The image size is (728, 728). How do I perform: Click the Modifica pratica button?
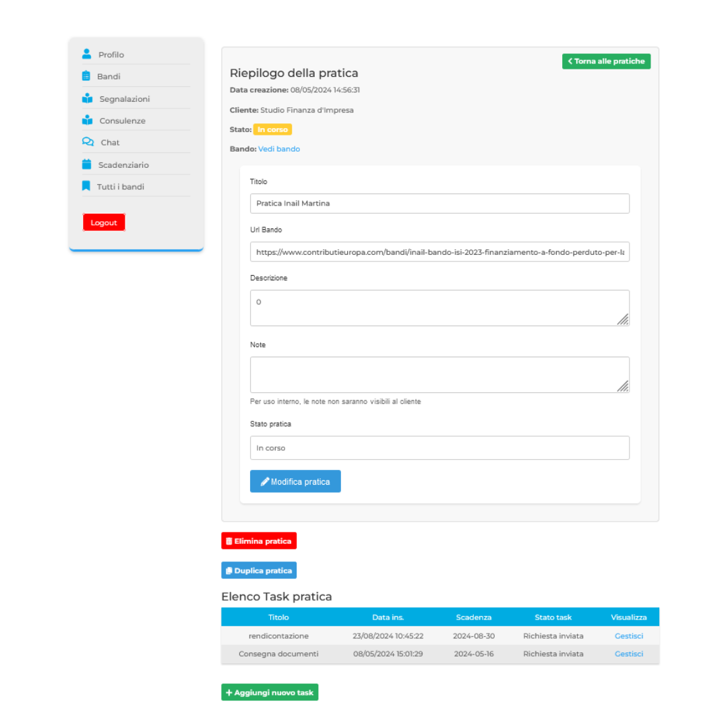pyautogui.click(x=295, y=481)
